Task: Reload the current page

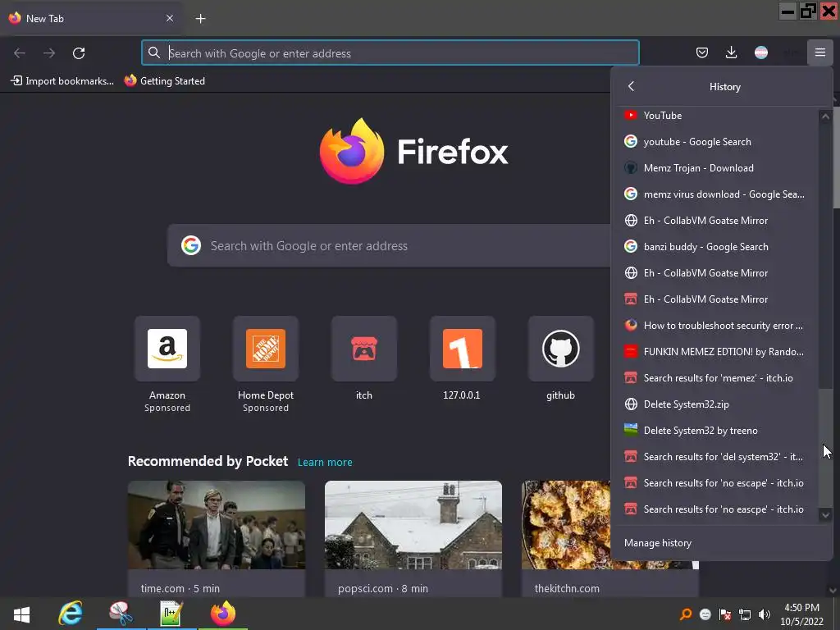Action: pyautogui.click(x=79, y=53)
